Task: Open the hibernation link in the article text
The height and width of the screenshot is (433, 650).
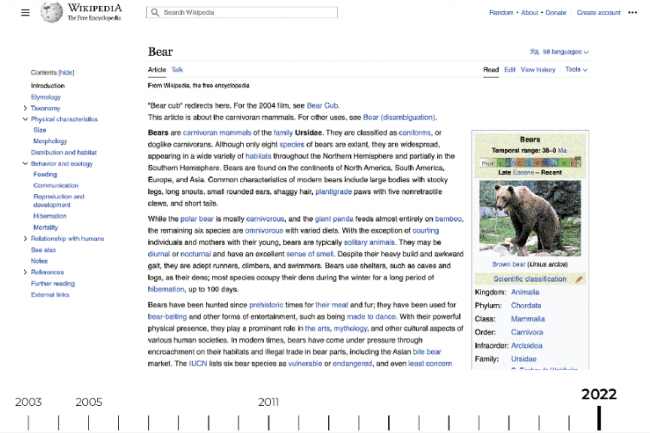Action: click(x=166, y=289)
